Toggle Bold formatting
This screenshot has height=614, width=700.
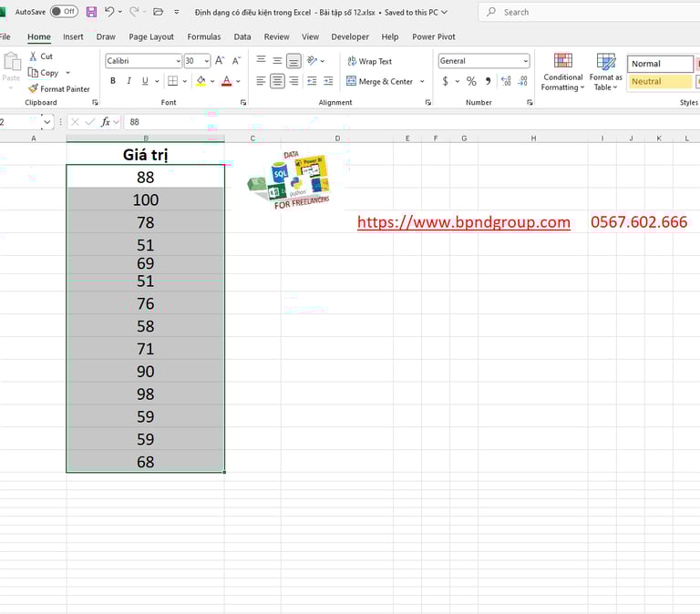coord(113,81)
